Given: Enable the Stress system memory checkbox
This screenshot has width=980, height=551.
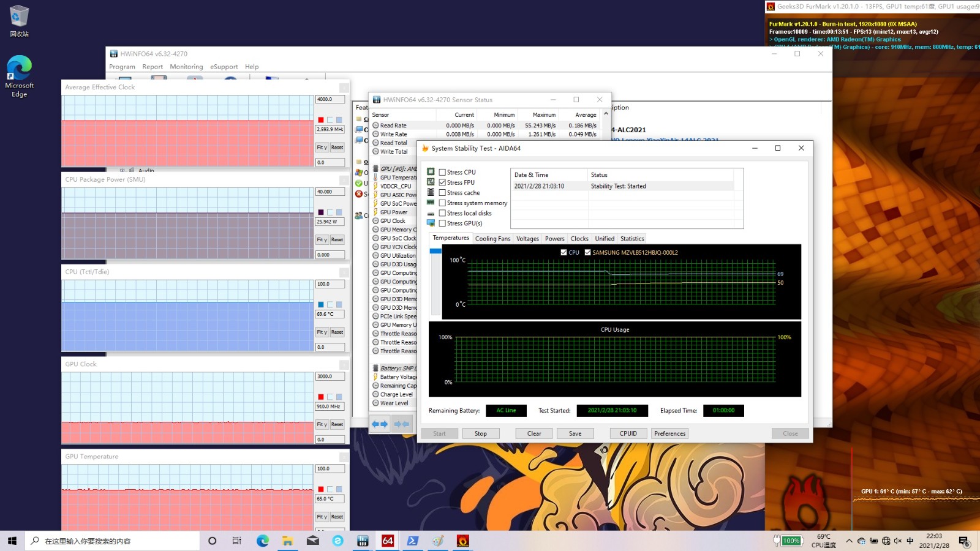Looking at the screenshot, I should pyautogui.click(x=442, y=203).
